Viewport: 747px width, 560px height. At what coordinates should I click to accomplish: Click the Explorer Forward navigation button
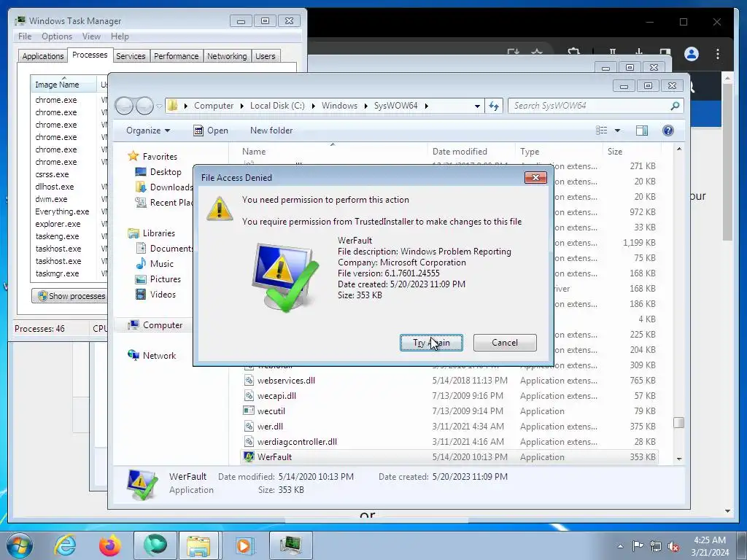[x=144, y=106]
